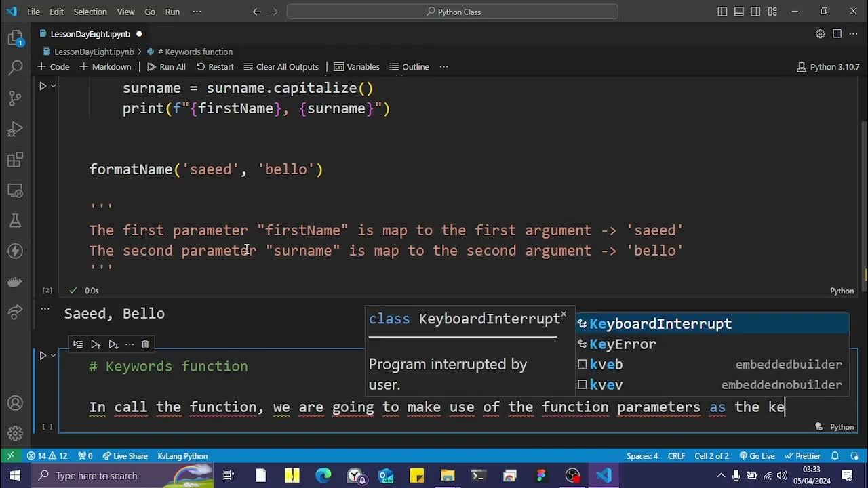
Task: Go back with navigation arrow
Action: point(256,12)
